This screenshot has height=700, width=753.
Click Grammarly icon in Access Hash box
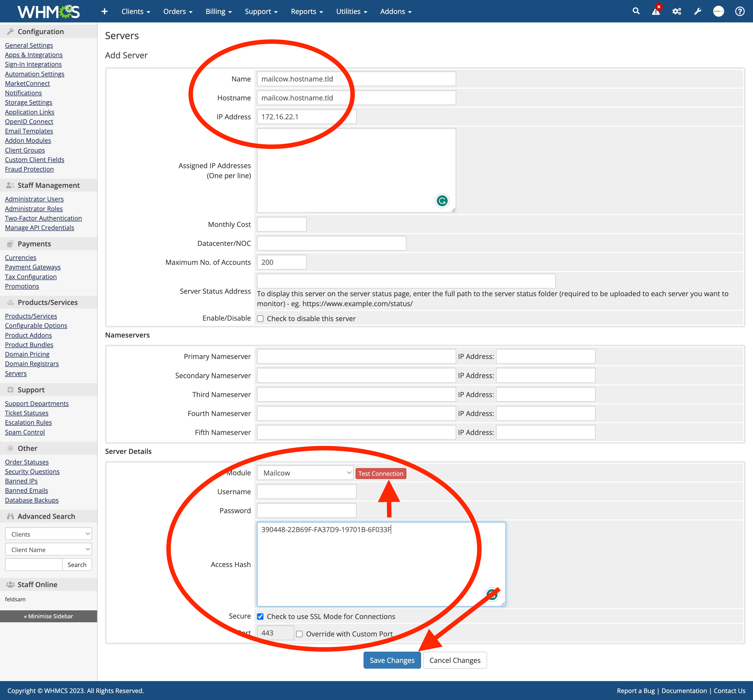[x=492, y=594]
